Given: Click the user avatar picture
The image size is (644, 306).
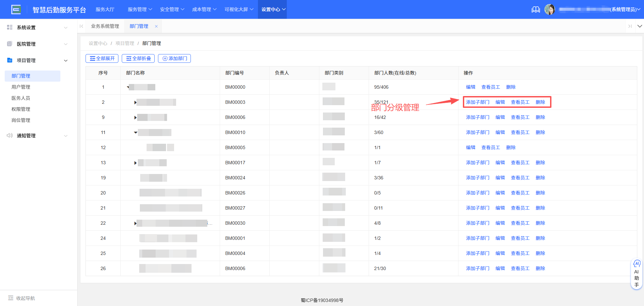Looking at the screenshot, I should pyautogui.click(x=549, y=9).
